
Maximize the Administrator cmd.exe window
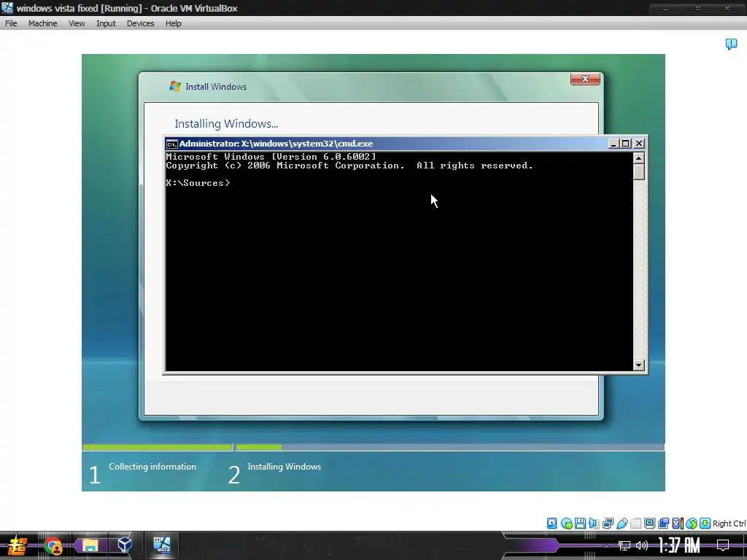[x=625, y=144]
